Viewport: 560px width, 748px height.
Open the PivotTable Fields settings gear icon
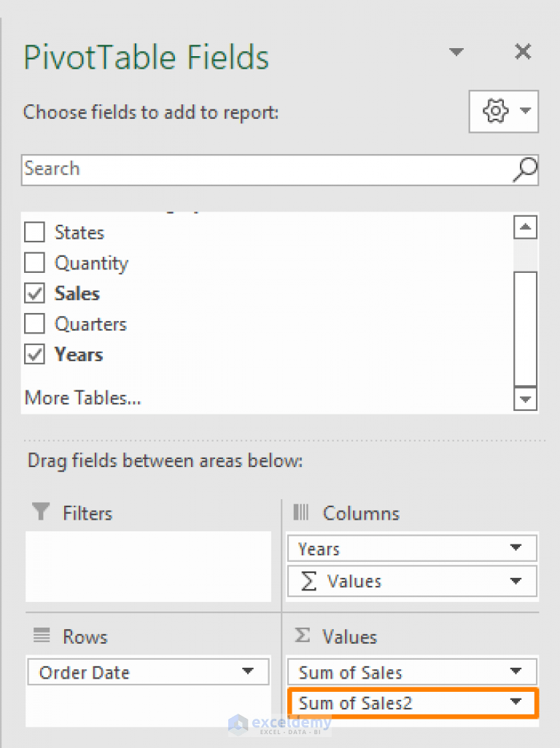click(495, 111)
